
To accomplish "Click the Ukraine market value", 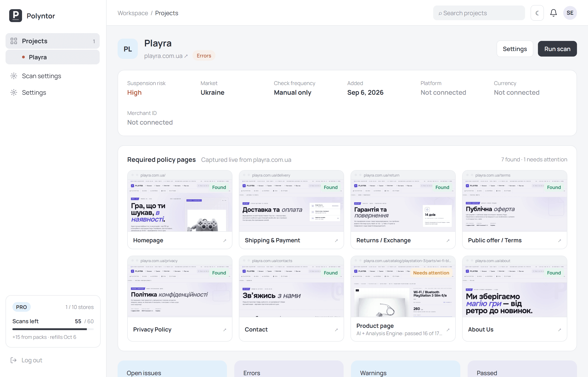I will coord(212,93).
